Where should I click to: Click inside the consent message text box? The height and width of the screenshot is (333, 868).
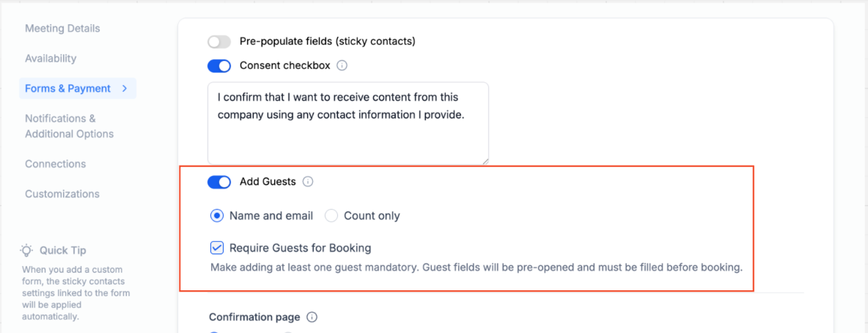348,131
